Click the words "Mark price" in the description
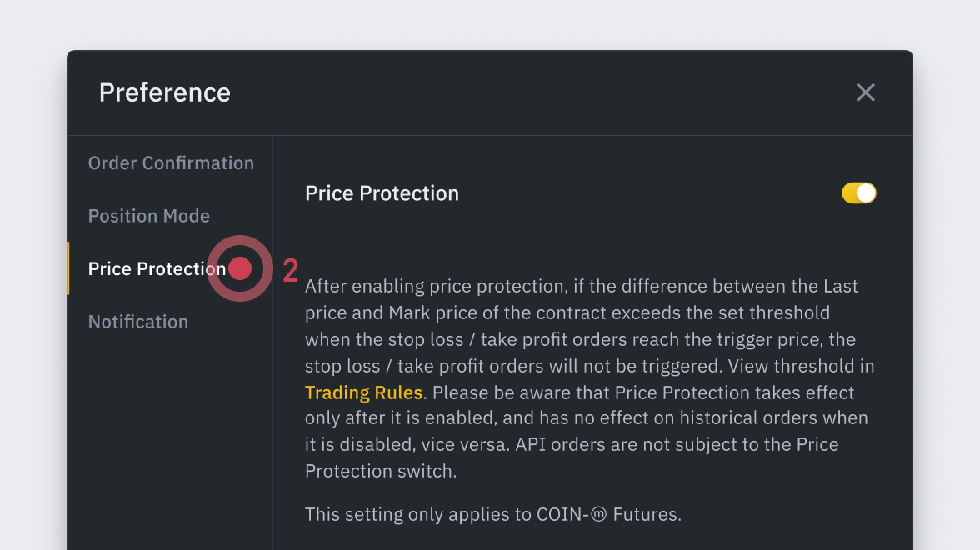980x550 pixels. point(430,313)
